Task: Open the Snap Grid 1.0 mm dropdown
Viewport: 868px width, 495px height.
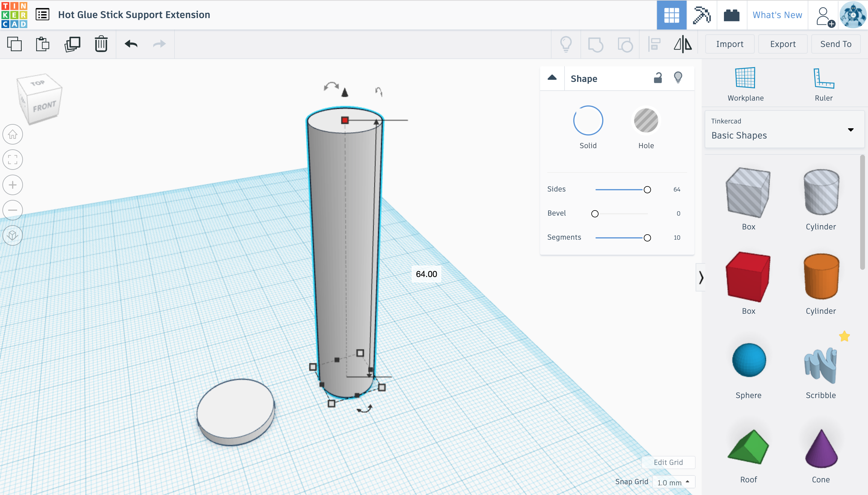Action: point(673,482)
